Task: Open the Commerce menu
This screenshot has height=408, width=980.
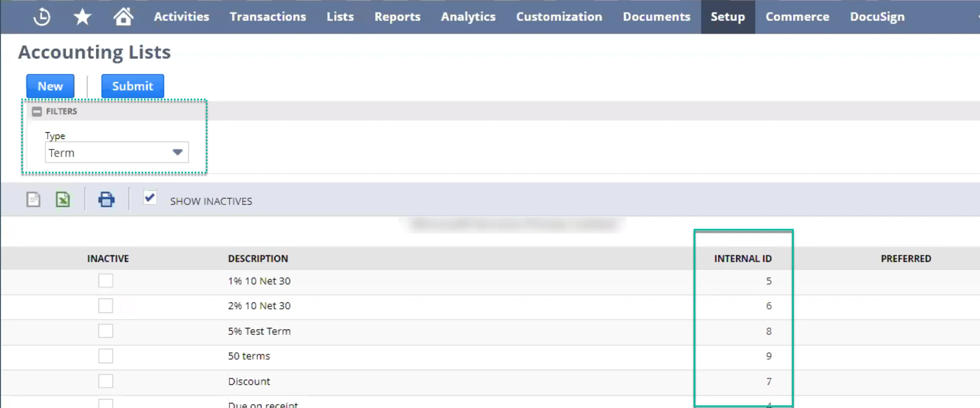Action: (x=797, y=17)
